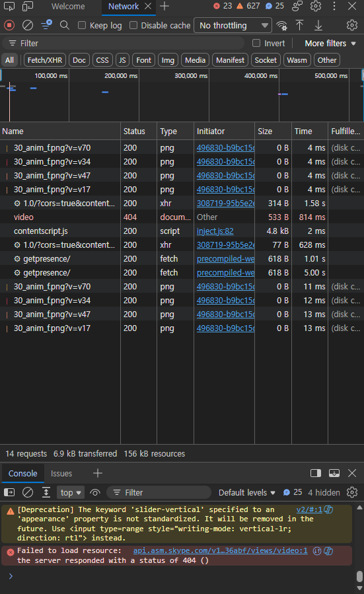Add a new tool tab with plus

click(164, 6)
